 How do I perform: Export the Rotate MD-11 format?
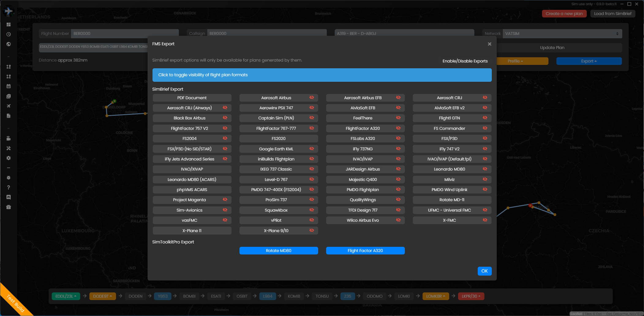452,200
